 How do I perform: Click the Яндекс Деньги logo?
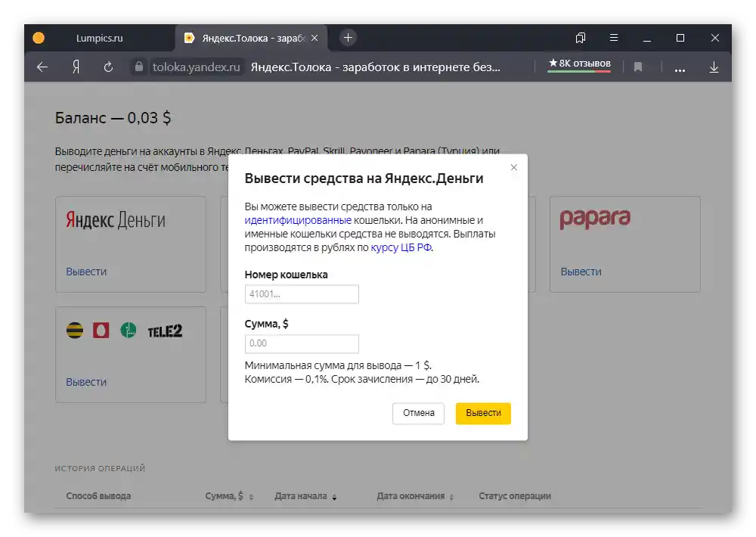[116, 221]
